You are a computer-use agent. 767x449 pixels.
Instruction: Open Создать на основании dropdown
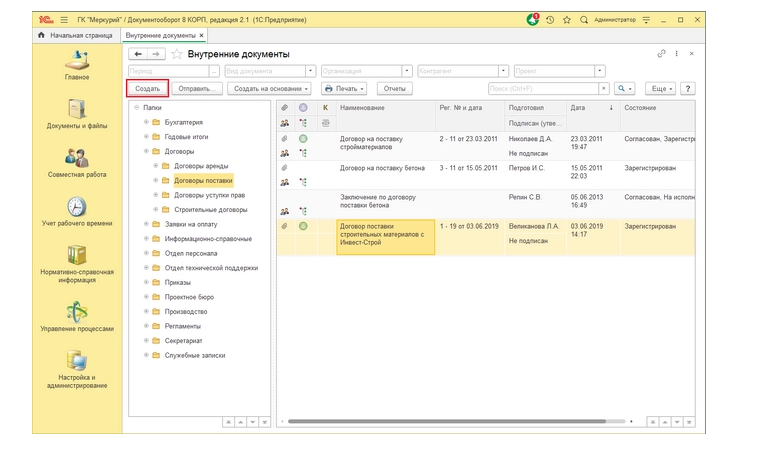click(x=271, y=89)
